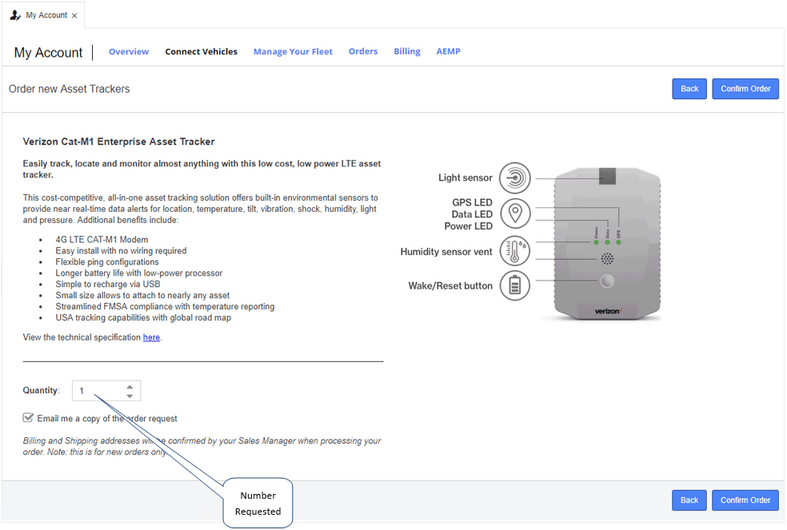Click 'Verizon Cat-M1 Enterprise Asset Tracker' title

point(118,142)
